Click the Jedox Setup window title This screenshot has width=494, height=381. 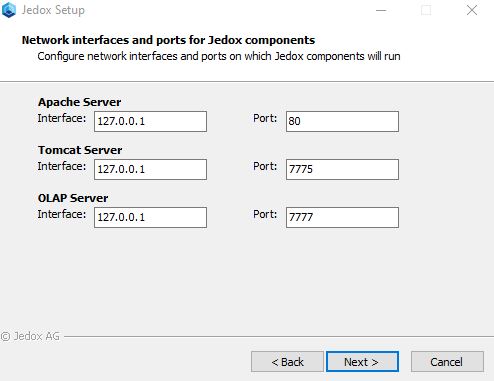pyautogui.click(x=53, y=10)
